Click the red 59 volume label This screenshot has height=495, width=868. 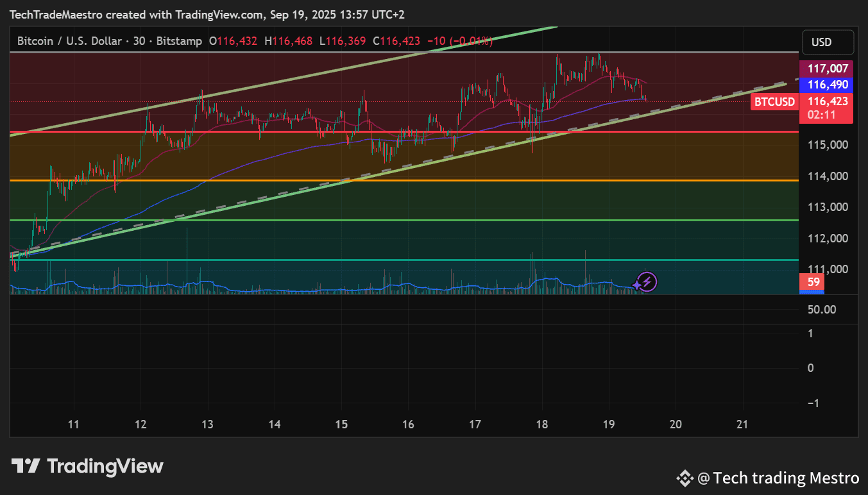click(x=813, y=282)
